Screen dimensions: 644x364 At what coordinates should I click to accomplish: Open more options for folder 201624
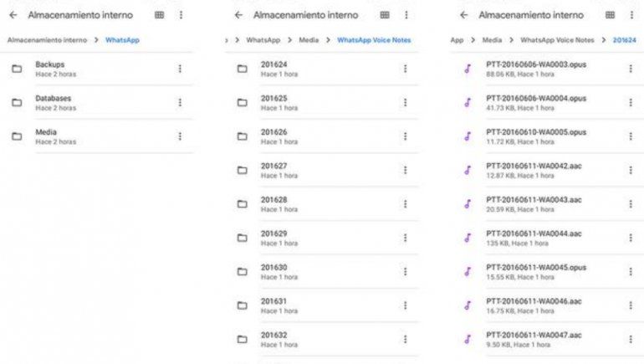point(405,69)
